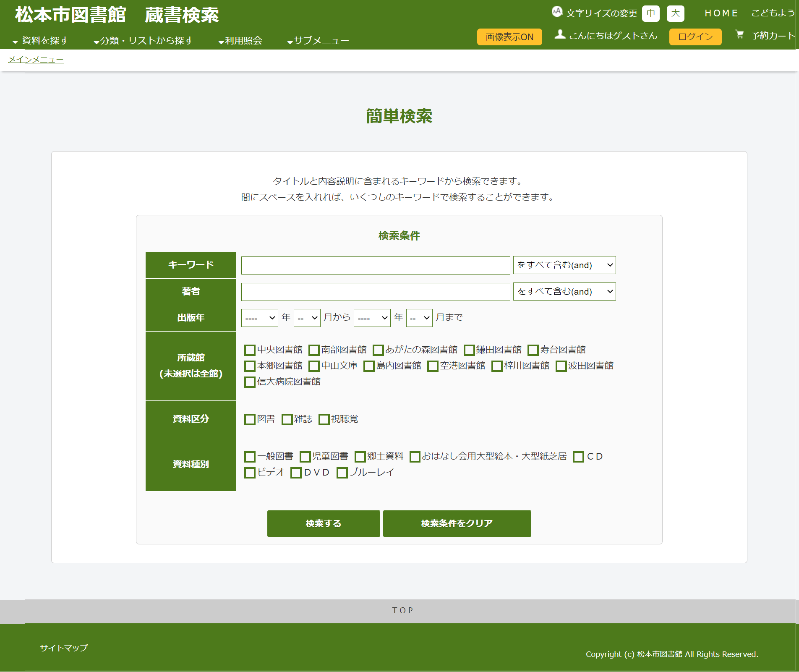
Task: Check the 児童図書 checkbox
Action: tap(305, 457)
